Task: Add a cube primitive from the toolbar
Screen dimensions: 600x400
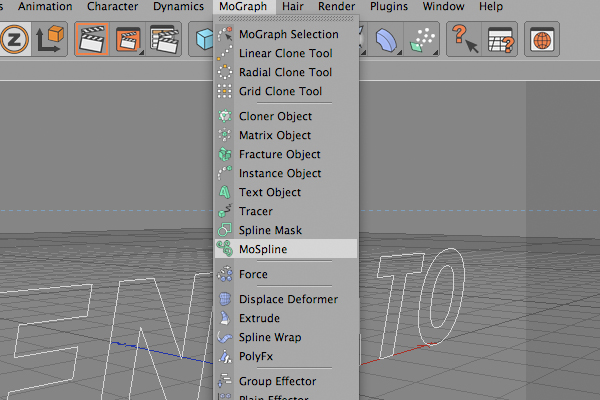Action: click(204, 39)
